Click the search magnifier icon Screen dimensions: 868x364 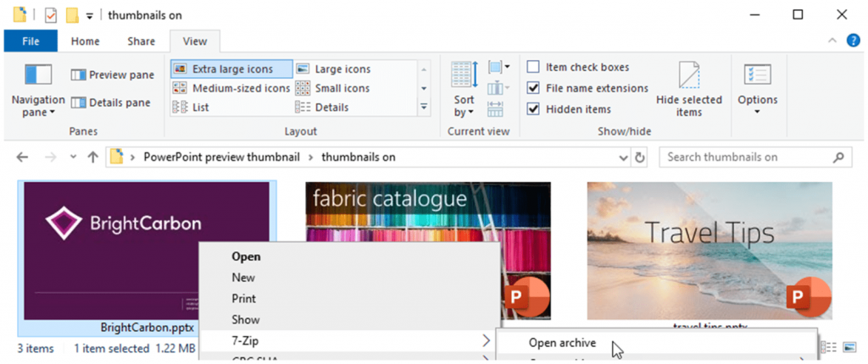point(838,157)
